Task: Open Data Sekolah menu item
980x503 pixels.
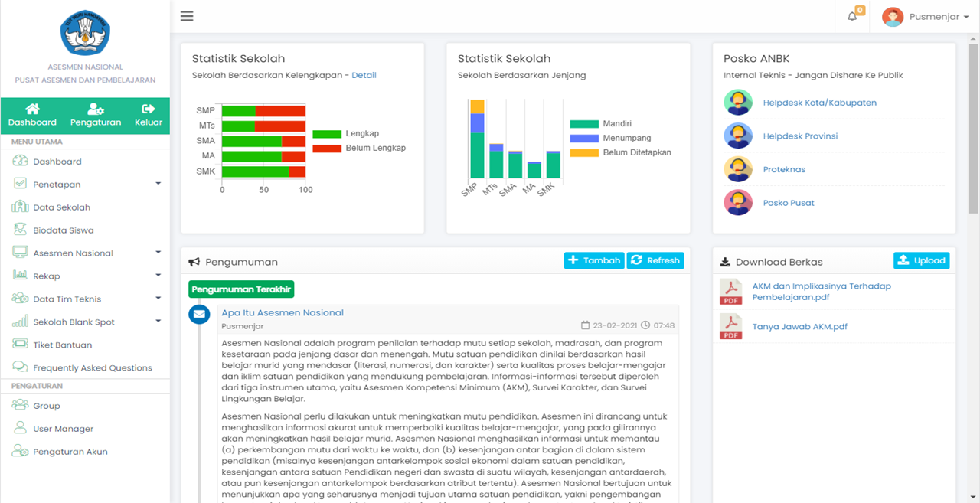Action: pos(62,207)
